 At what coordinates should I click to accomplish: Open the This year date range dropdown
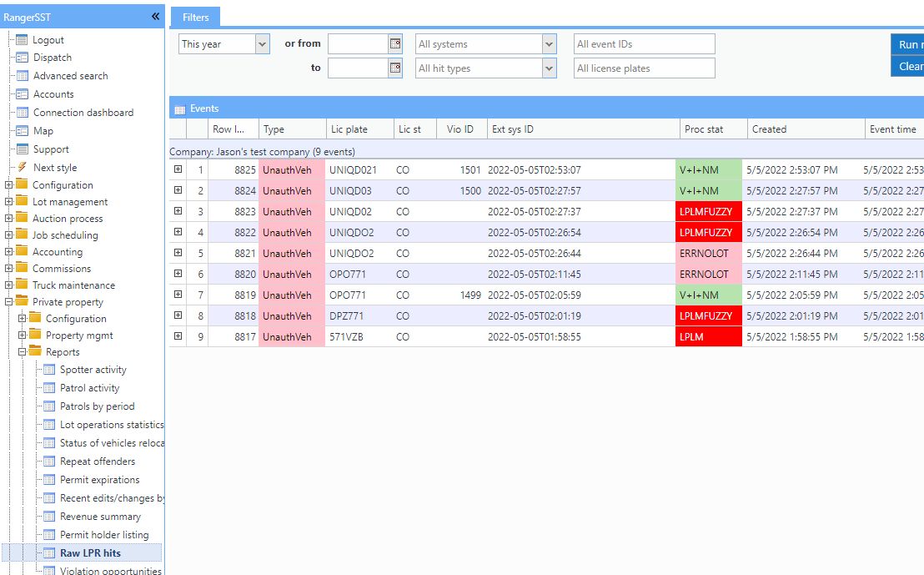pos(263,44)
